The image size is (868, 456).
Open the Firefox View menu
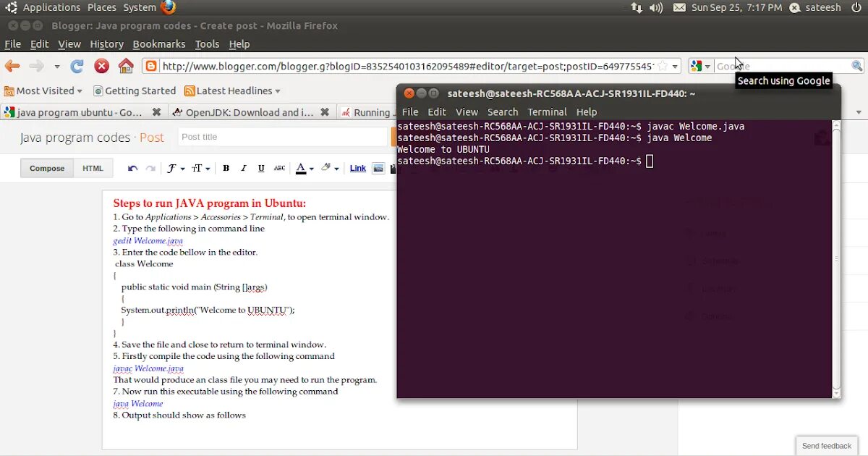click(x=69, y=44)
